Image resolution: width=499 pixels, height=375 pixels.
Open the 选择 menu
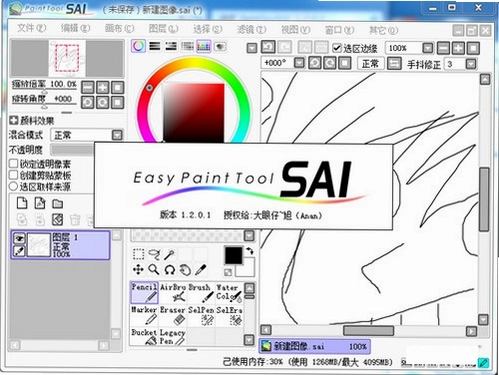[207, 29]
